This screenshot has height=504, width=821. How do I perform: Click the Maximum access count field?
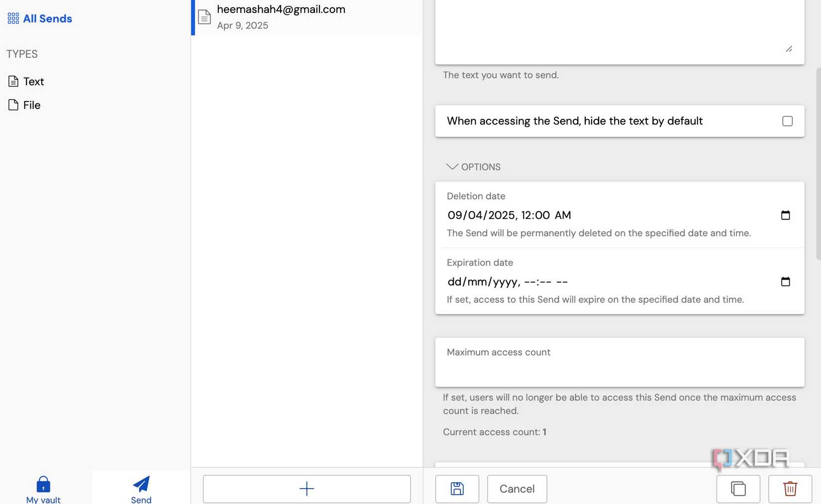coord(619,362)
